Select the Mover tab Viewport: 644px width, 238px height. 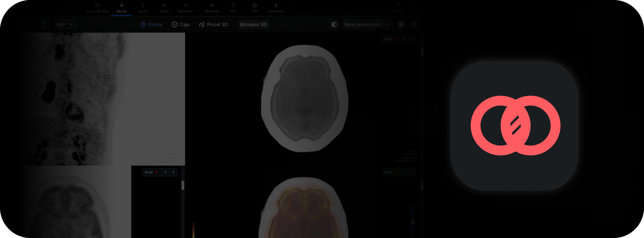[x=121, y=8]
